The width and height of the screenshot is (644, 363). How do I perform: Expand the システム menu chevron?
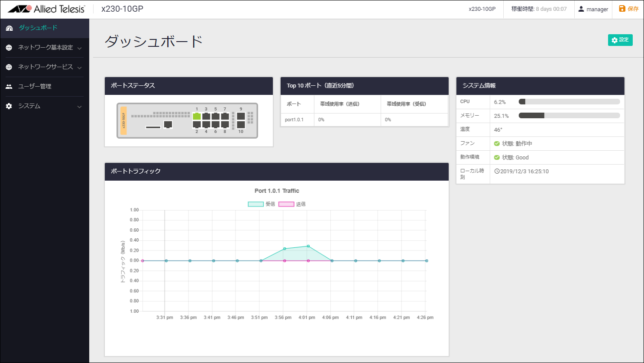[79, 107]
